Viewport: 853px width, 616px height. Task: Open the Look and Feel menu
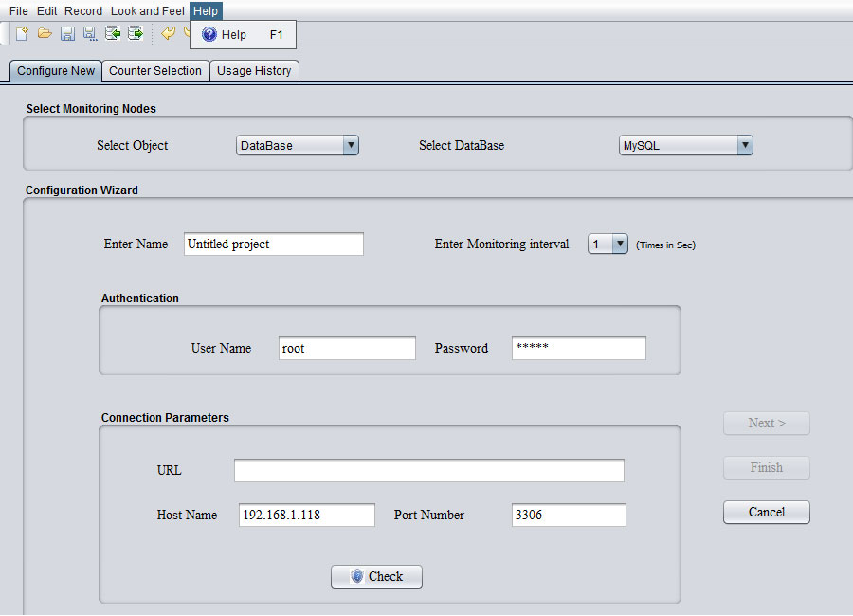tap(147, 11)
